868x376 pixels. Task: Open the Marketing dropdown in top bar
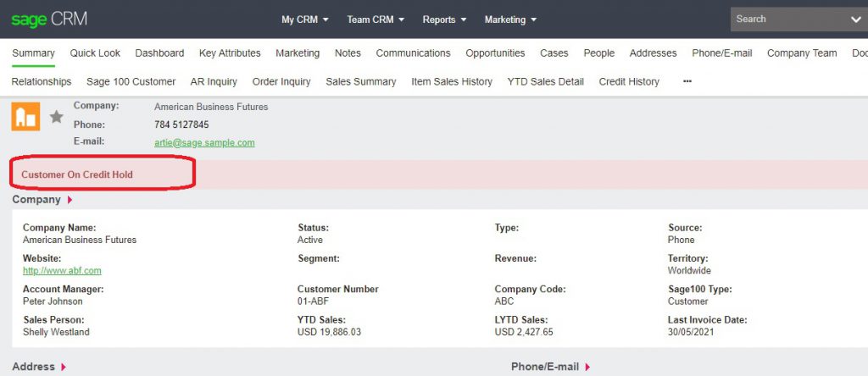click(510, 19)
